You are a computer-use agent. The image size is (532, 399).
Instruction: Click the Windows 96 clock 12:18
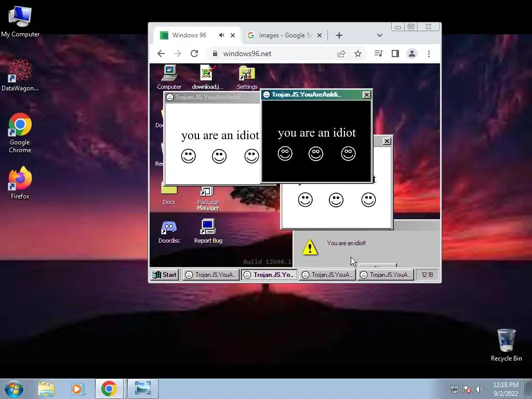click(x=427, y=275)
